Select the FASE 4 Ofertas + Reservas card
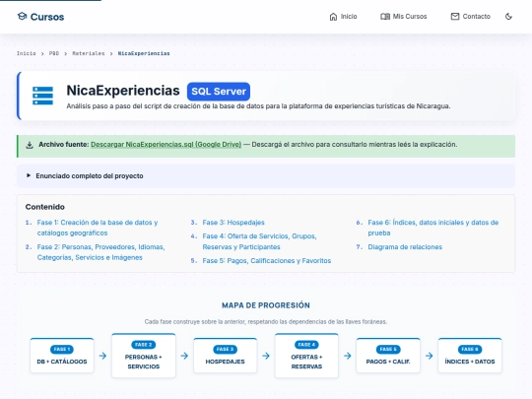This screenshot has width=532, height=399. tap(306, 356)
